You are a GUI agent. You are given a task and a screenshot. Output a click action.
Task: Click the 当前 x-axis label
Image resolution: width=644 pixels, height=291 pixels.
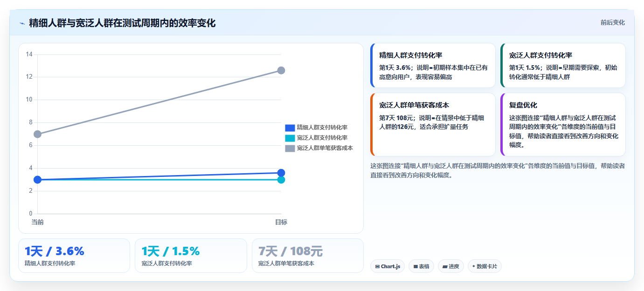pos(38,222)
